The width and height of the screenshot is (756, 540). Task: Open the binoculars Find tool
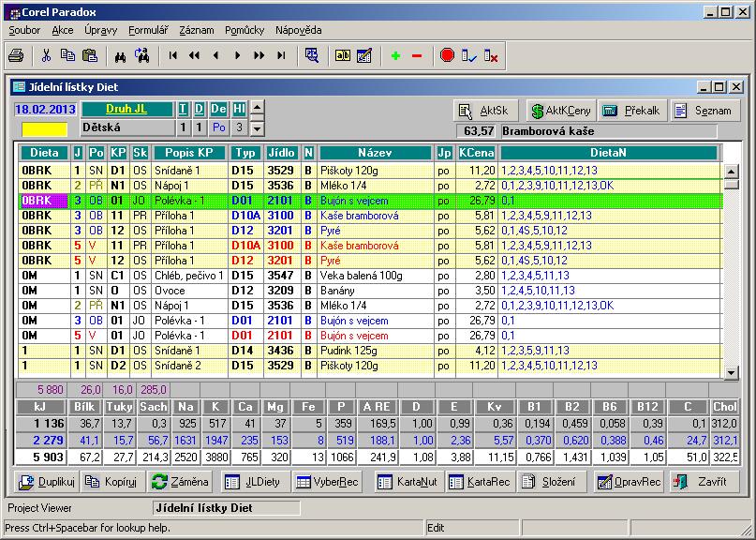pos(120,56)
